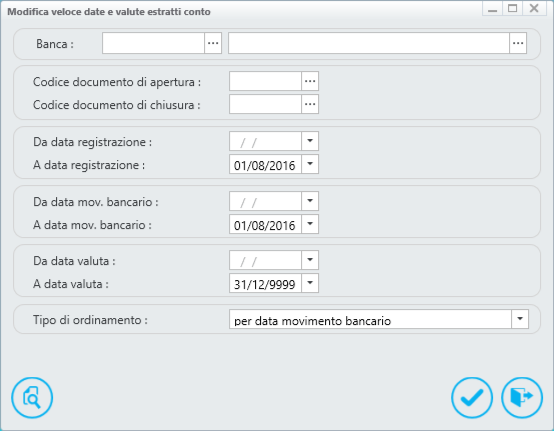Screen dimensions: 554x431
Task: Browse codes for Codice documento di chiusura
Action: pos(310,104)
